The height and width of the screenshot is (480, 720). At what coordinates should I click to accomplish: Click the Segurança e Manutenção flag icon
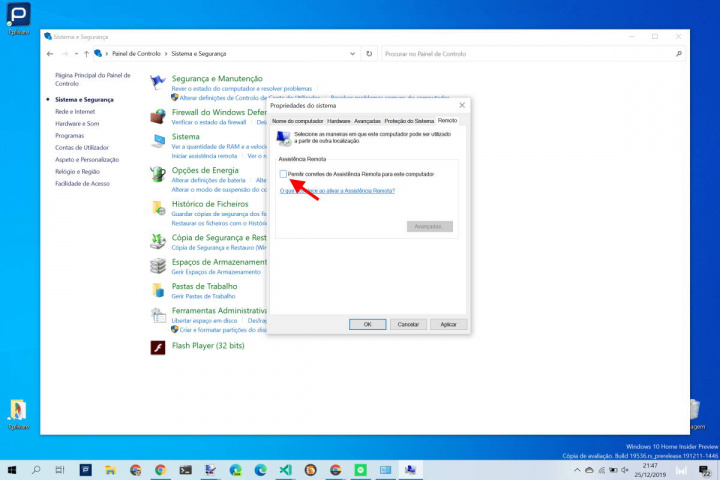point(158,82)
